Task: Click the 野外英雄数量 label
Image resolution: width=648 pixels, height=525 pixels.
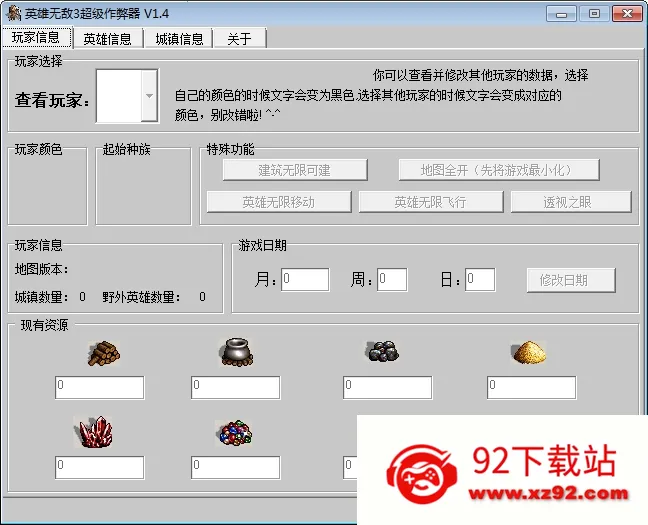Action: [x=141, y=297]
